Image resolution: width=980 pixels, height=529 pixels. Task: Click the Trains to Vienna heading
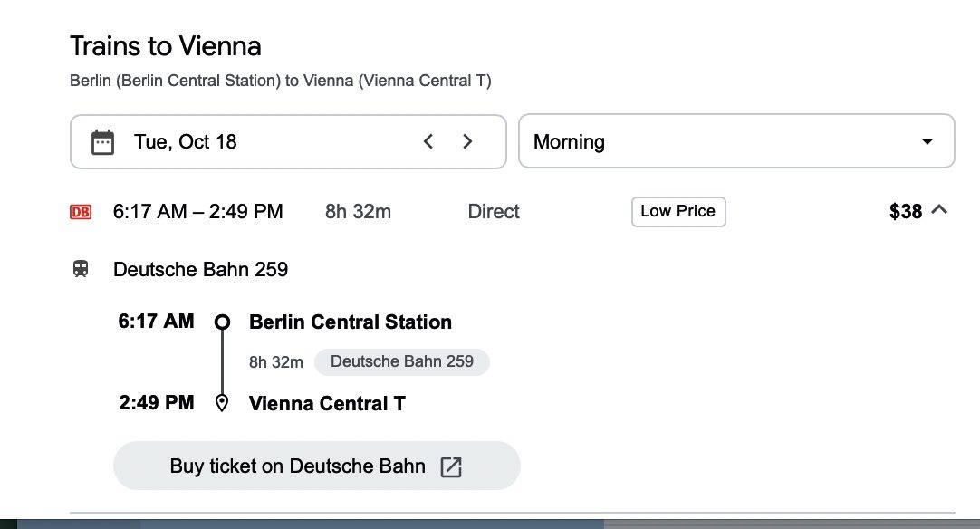point(166,46)
